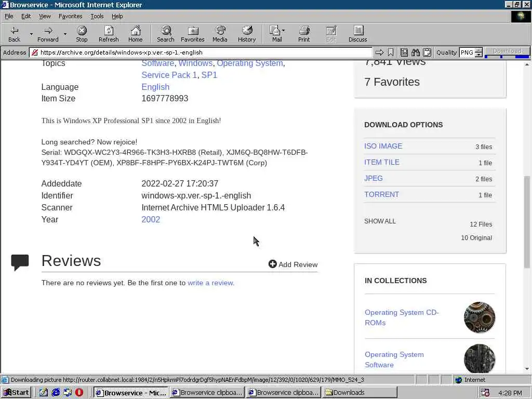The height and width of the screenshot is (399, 532).
Task: Click SHOW ALL download files
Action: pos(380,221)
